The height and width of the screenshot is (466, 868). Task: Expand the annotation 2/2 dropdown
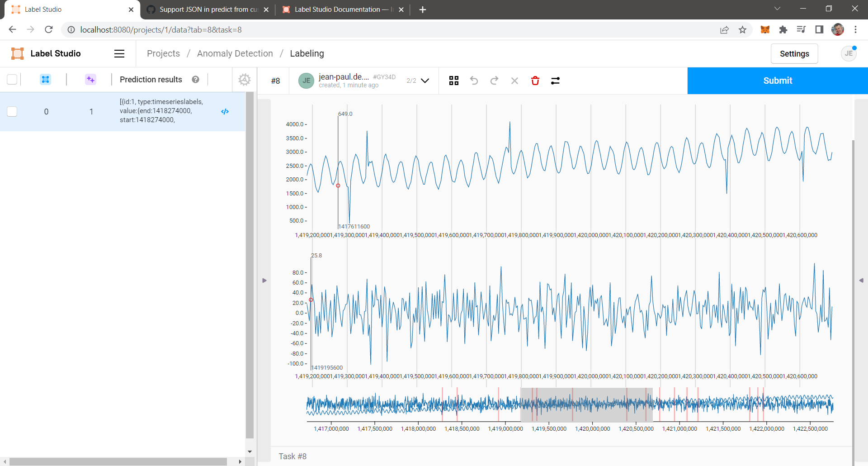click(x=425, y=81)
